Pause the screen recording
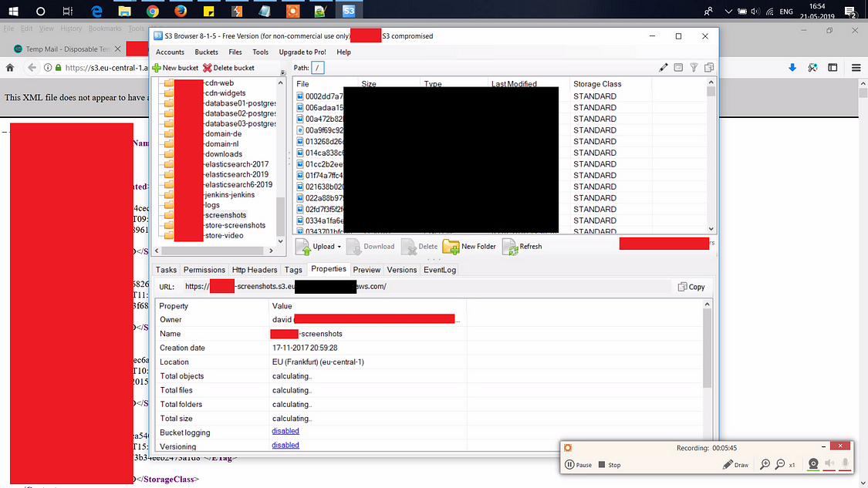 click(579, 465)
